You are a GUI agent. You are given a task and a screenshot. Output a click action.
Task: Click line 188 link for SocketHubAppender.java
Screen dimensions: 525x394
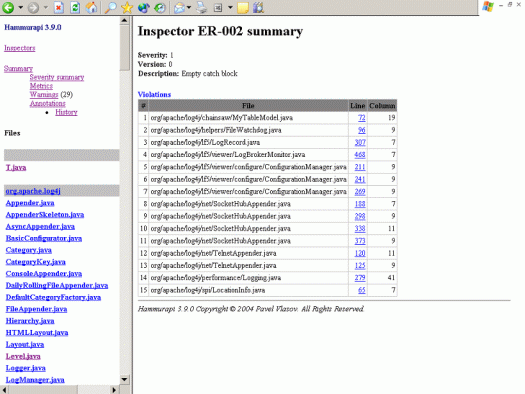(x=360, y=204)
